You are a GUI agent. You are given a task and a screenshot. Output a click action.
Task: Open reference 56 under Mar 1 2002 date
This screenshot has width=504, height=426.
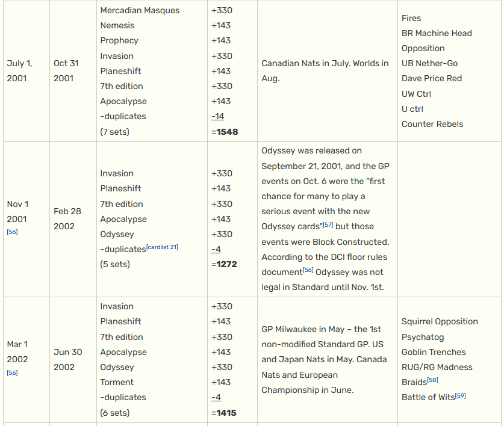[12, 372]
